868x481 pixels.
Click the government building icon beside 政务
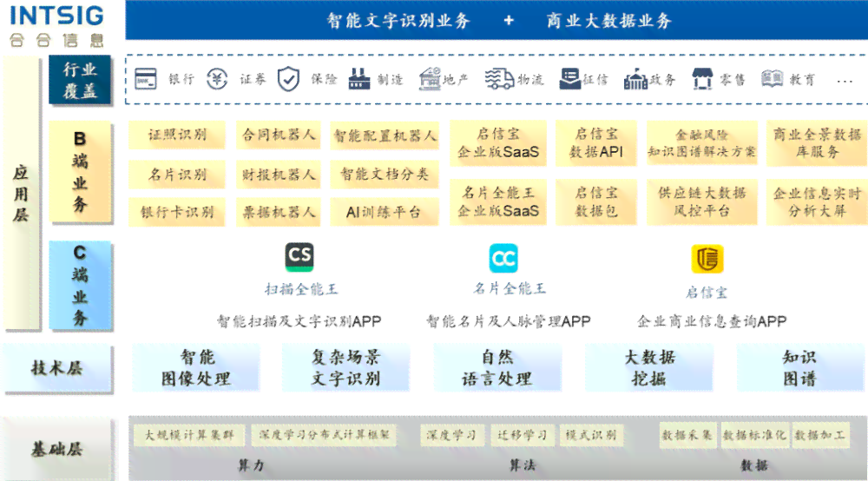[635, 79]
